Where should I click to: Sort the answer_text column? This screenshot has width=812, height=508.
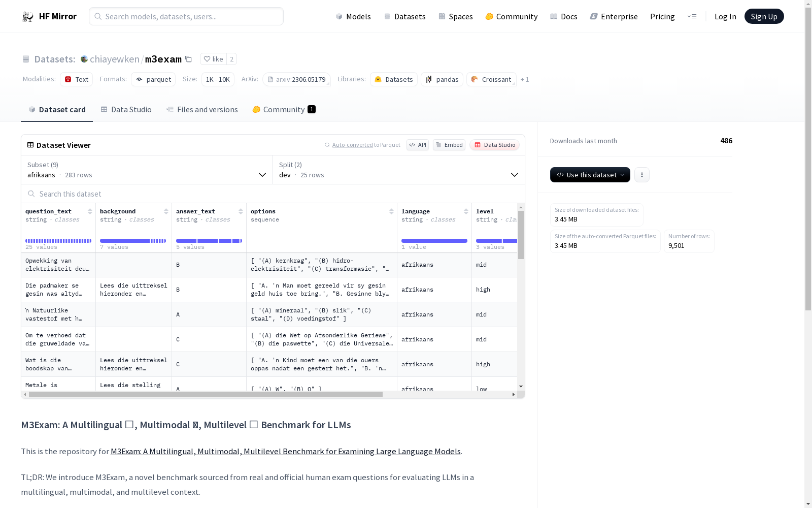(241, 211)
